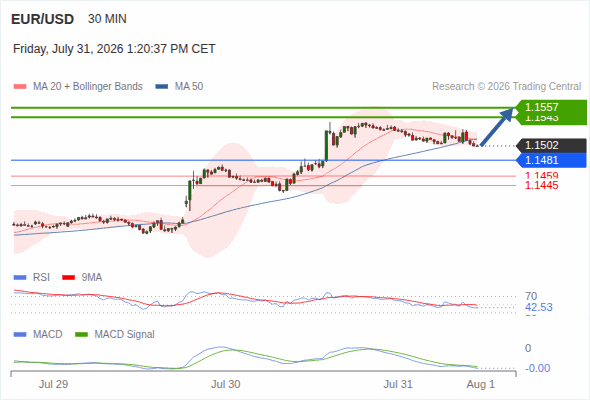Click the blue 1.1481 pivot price tag

552,160
